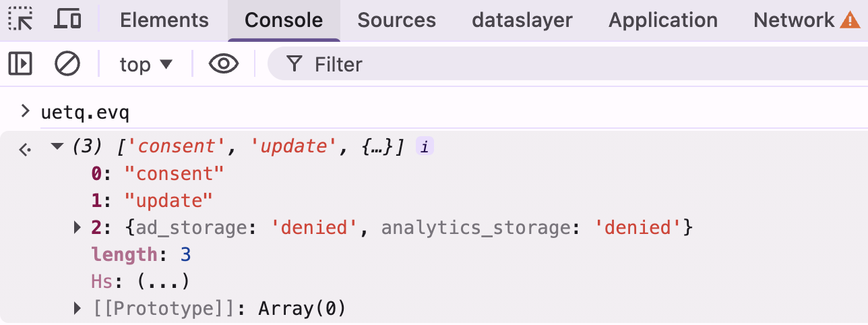This screenshot has height=325, width=868.
Task: Switch to the Elements tab
Action: (164, 20)
